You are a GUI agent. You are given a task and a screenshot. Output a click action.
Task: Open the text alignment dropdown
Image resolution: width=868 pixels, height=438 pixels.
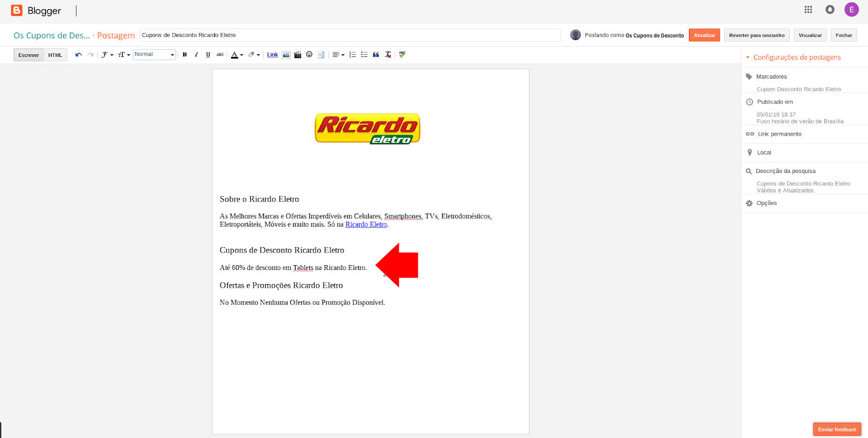click(339, 55)
